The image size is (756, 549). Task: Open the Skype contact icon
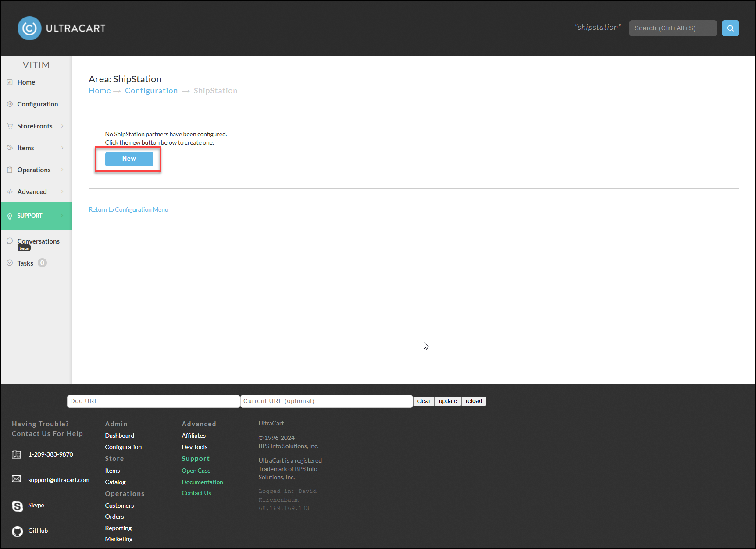point(17,506)
